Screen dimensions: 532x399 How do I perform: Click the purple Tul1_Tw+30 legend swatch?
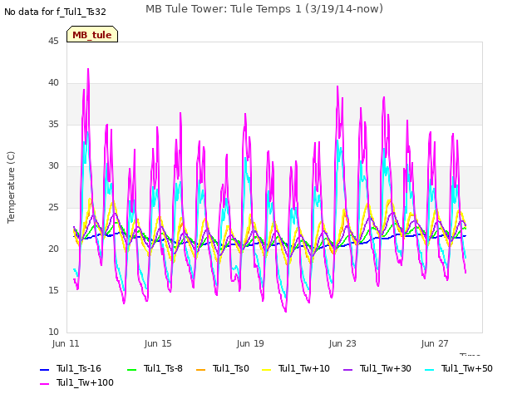coord(347,369)
